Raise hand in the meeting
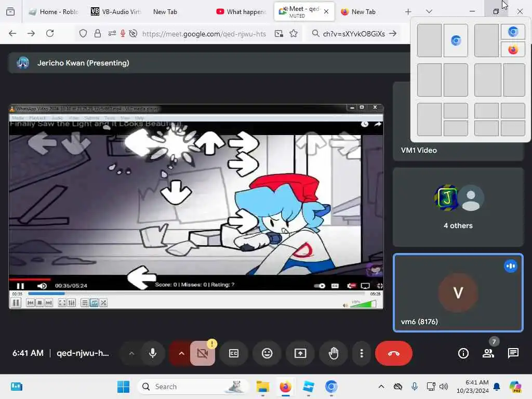The width and height of the screenshot is (532, 399). coord(334,353)
